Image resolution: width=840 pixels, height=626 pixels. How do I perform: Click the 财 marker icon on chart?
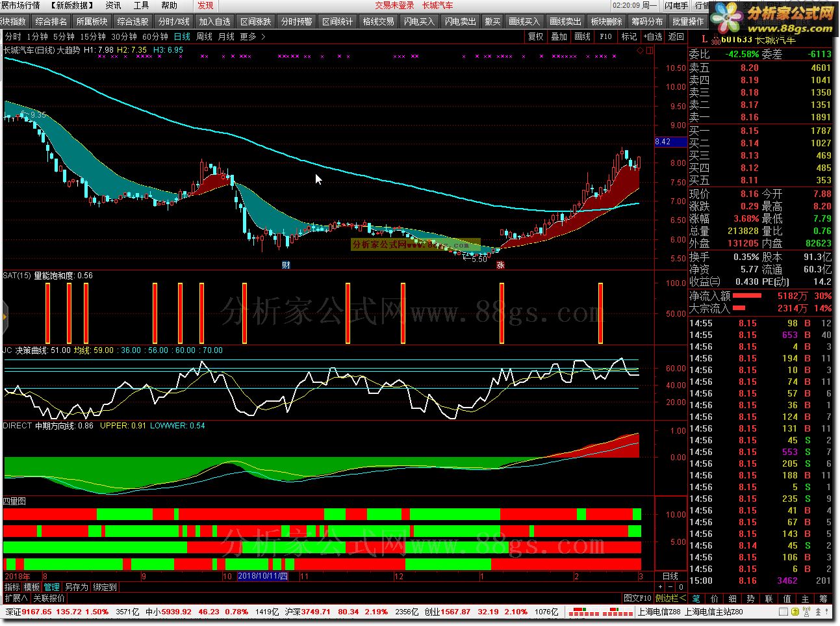point(286,265)
